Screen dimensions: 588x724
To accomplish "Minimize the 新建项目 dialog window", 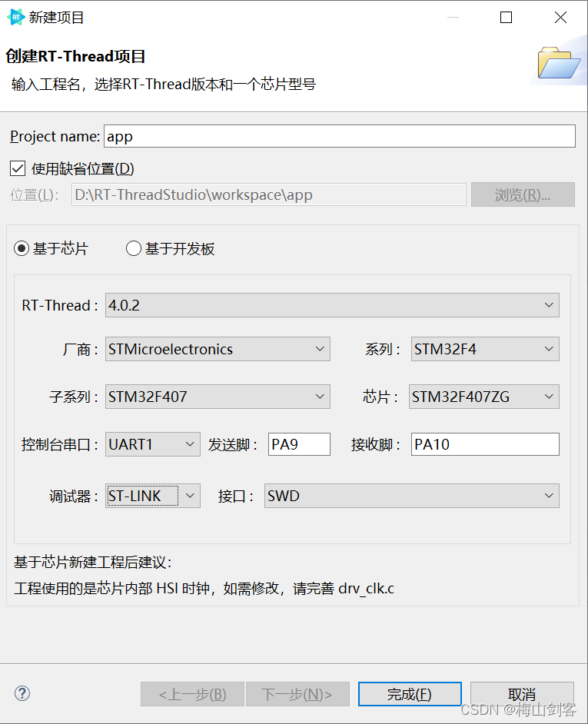I will 453,18.
